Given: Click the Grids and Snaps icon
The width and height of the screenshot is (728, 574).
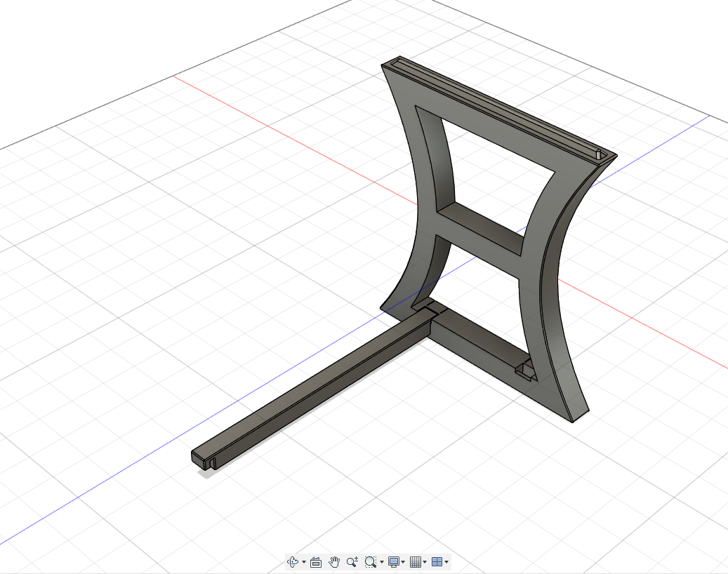Looking at the screenshot, I should pyautogui.click(x=416, y=561).
